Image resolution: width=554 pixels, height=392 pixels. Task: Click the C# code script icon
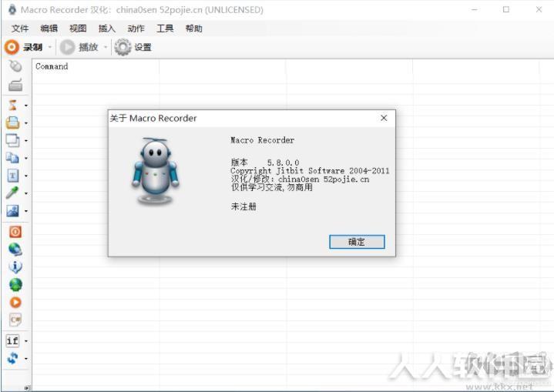pos(15,320)
